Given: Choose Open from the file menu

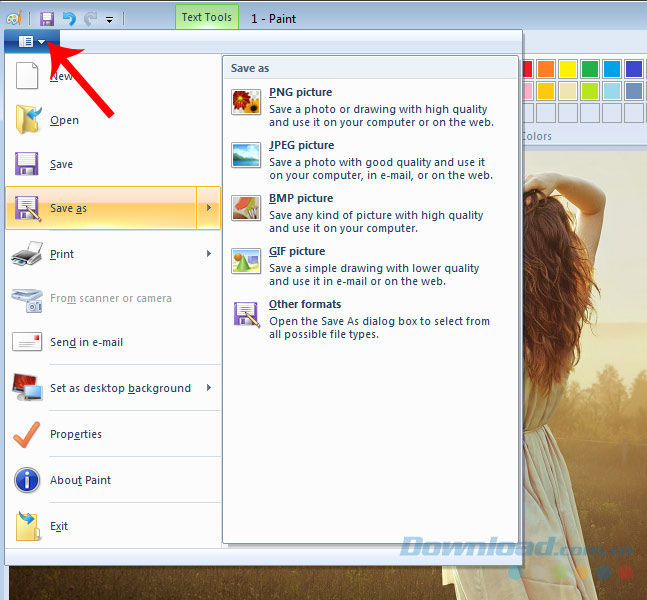Looking at the screenshot, I should tap(113, 120).
